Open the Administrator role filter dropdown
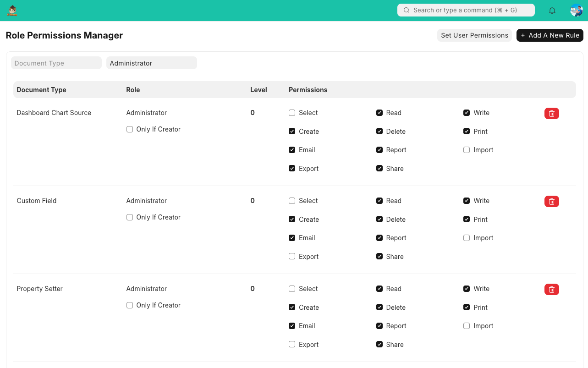The width and height of the screenshot is (588, 368). (151, 63)
